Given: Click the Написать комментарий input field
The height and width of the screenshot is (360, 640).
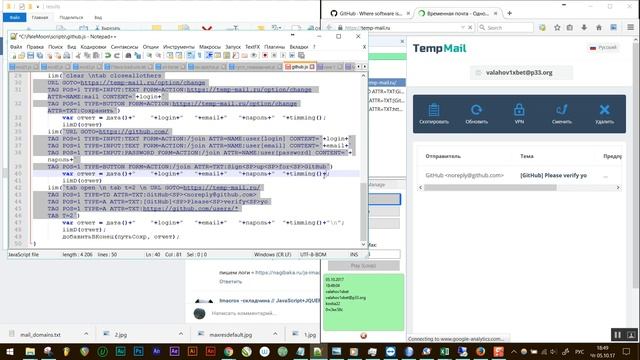Looking at the screenshot, I should point(244,313).
